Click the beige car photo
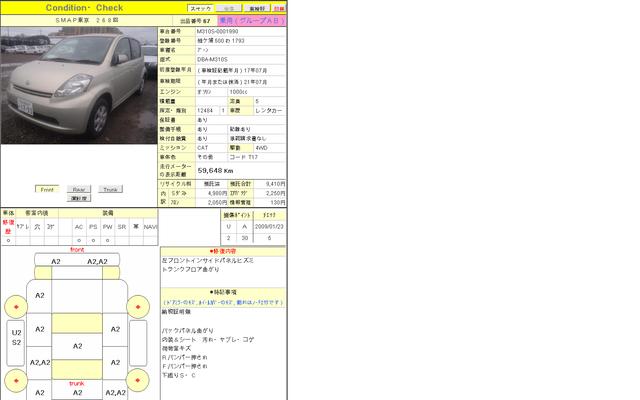This screenshot has width=640, height=400. coord(79,85)
